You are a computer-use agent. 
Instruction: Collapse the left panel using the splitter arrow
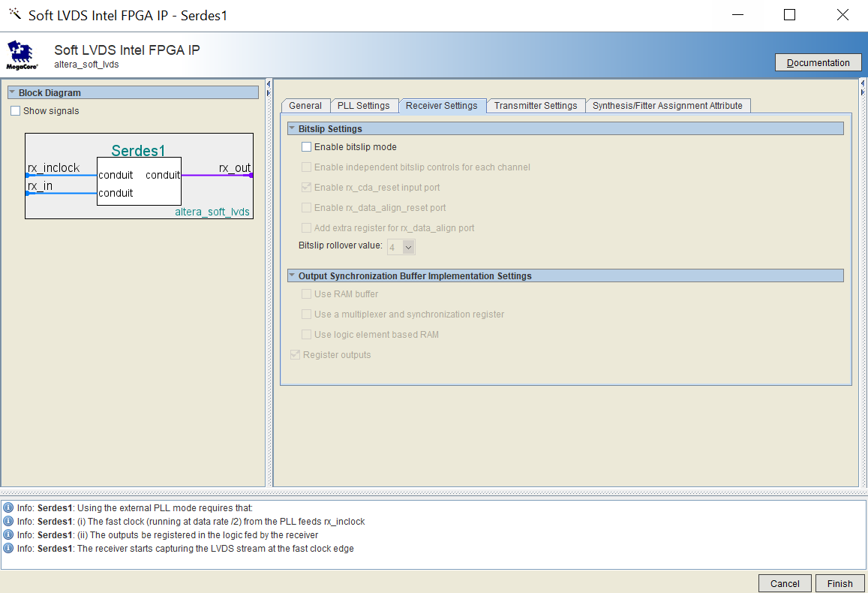[269, 84]
